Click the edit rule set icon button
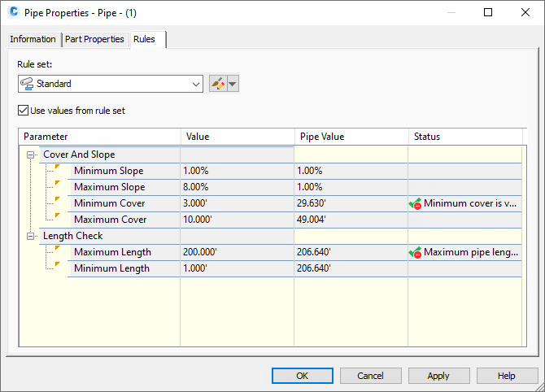The height and width of the screenshot is (392, 545). (x=217, y=84)
